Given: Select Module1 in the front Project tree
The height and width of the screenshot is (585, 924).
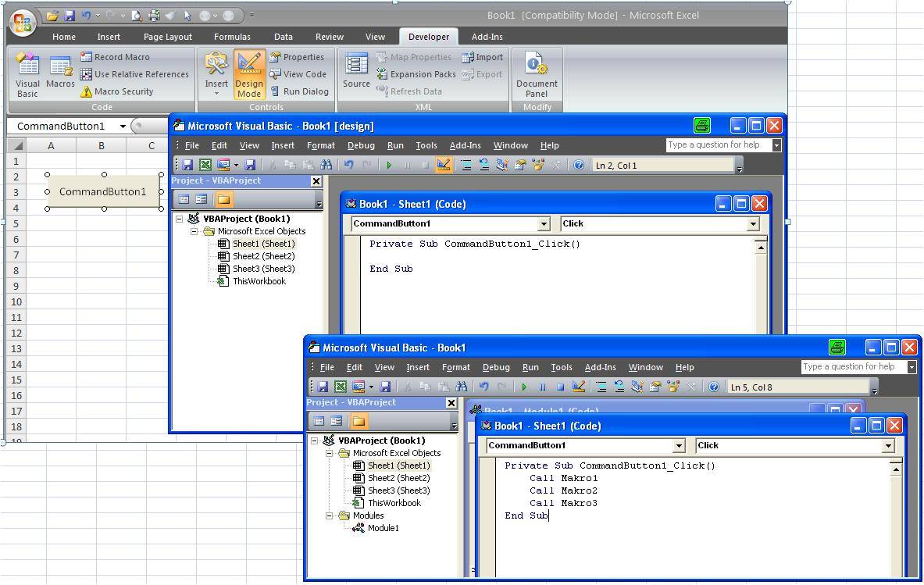Looking at the screenshot, I should tap(383, 528).
